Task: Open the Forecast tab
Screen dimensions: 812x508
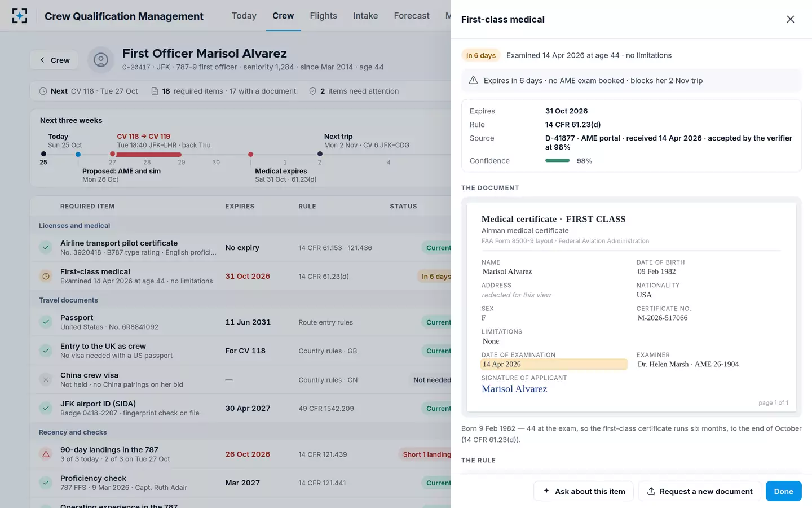Action: pyautogui.click(x=412, y=16)
